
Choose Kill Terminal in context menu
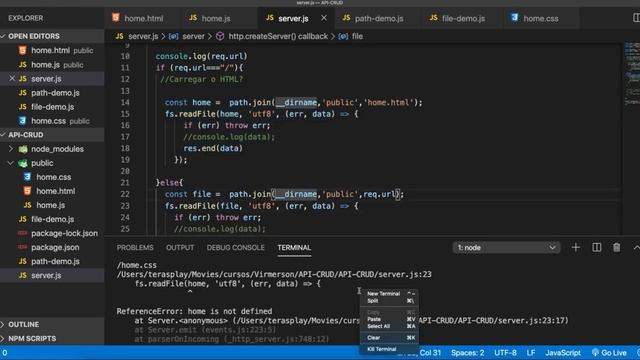[x=390, y=349]
